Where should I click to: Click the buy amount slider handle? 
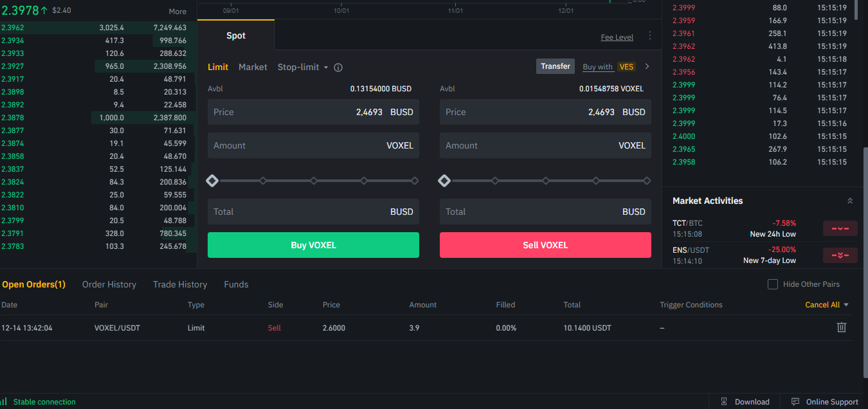212,181
